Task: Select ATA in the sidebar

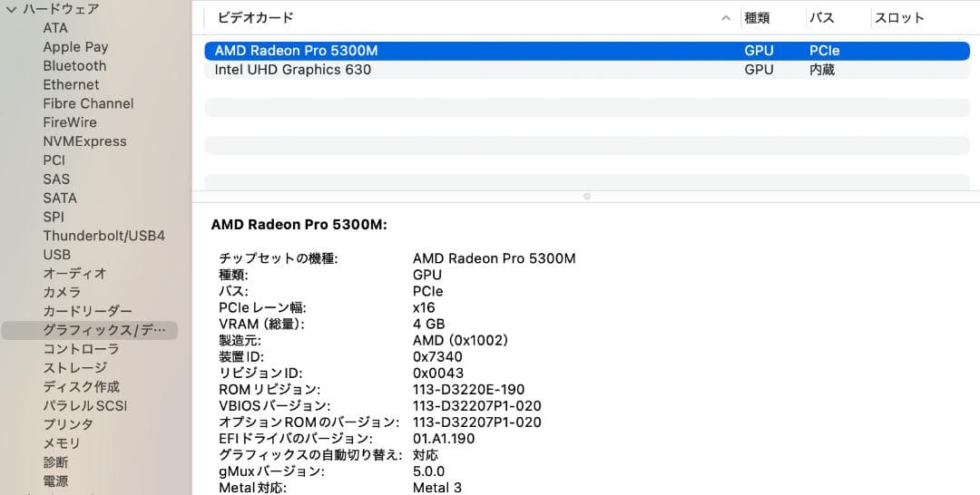Action: point(55,28)
